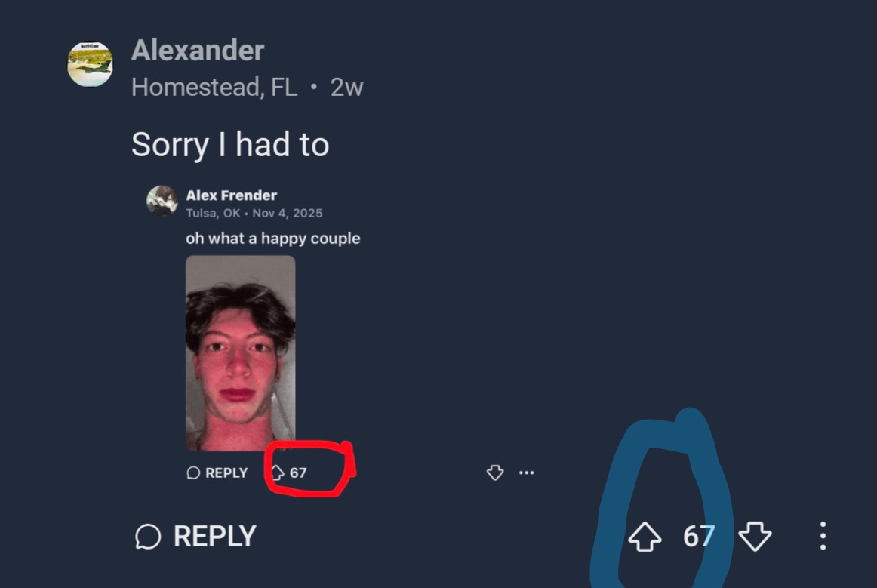Open Alexander's profile picture
The width and height of the screenshot is (877, 588).
[90, 64]
